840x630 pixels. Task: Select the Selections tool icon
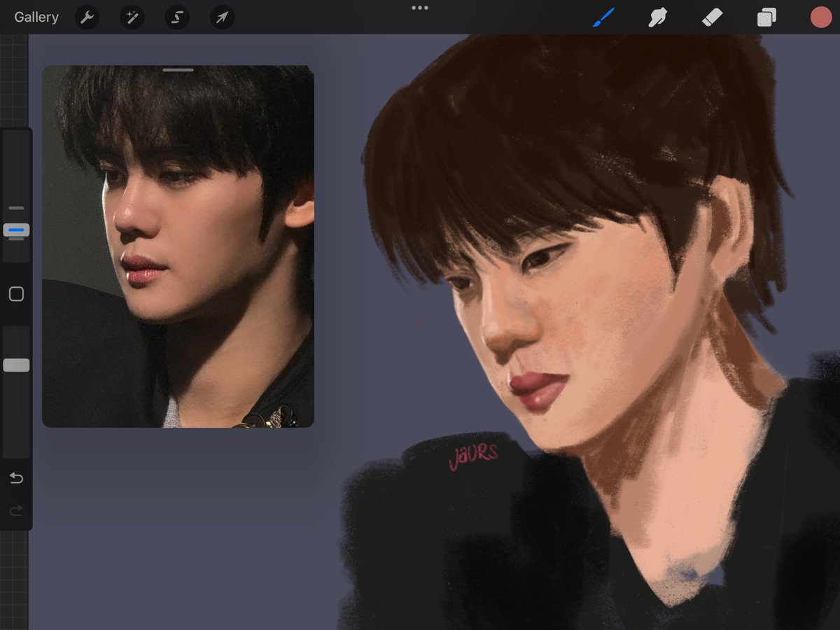click(176, 17)
